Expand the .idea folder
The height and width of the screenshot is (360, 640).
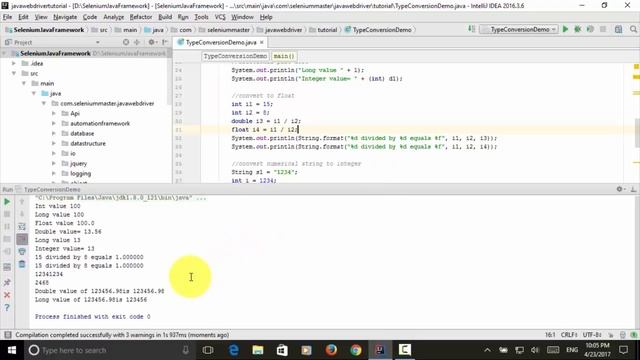point(13,63)
